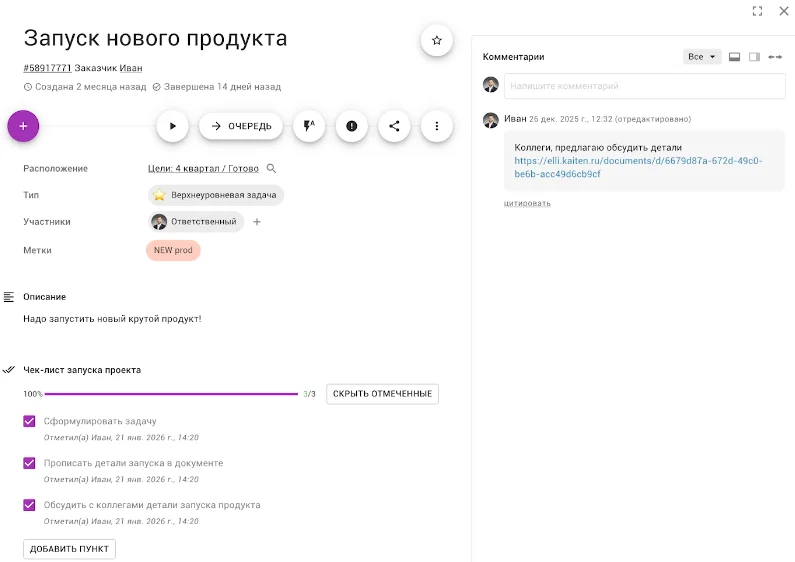Uncheck "Прописать детали запуска в документе" item

(x=29, y=463)
